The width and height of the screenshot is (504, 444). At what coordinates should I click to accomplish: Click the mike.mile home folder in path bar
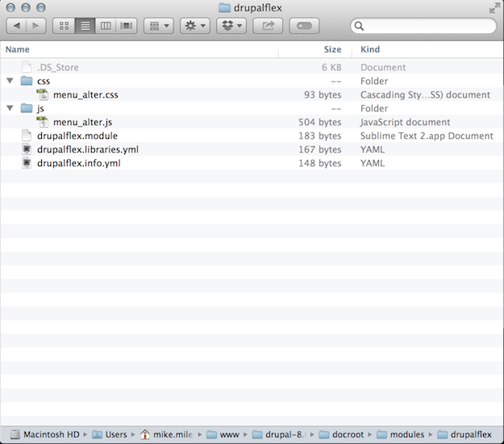tap(166, 434)
